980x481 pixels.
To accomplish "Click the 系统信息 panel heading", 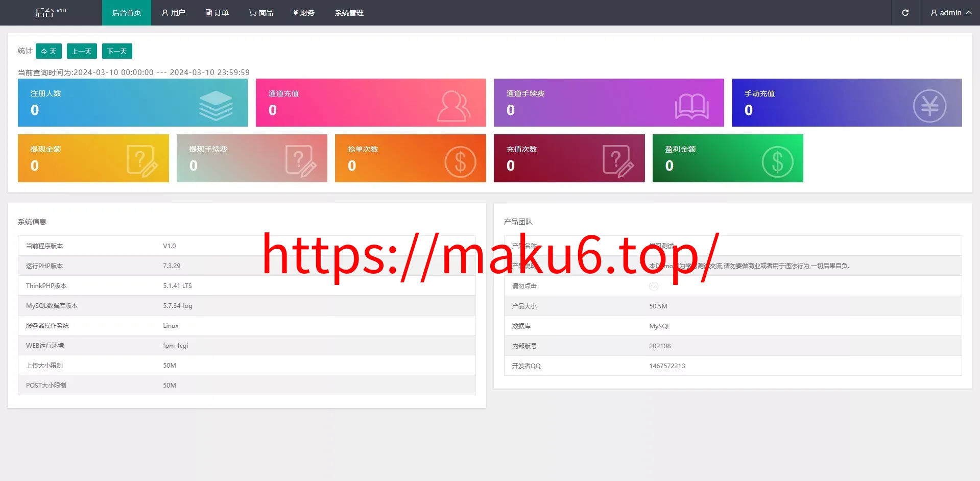I will coord(32,222).
